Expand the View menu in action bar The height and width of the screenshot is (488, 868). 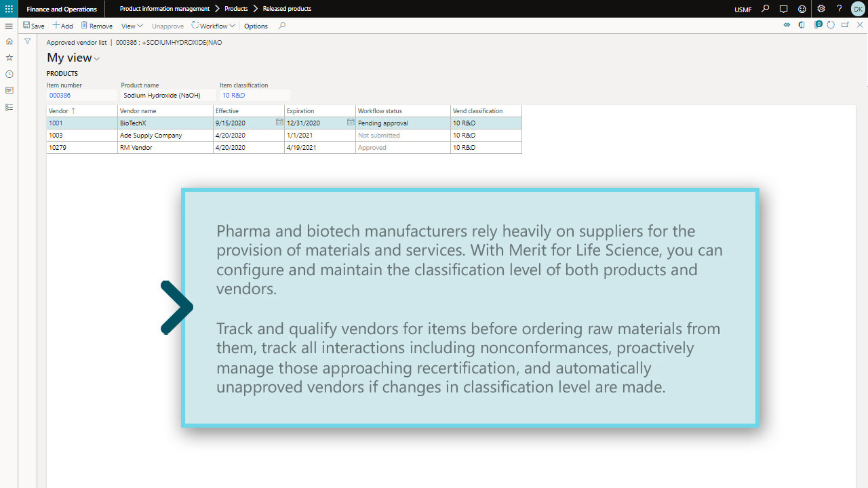tap(132, 26)
